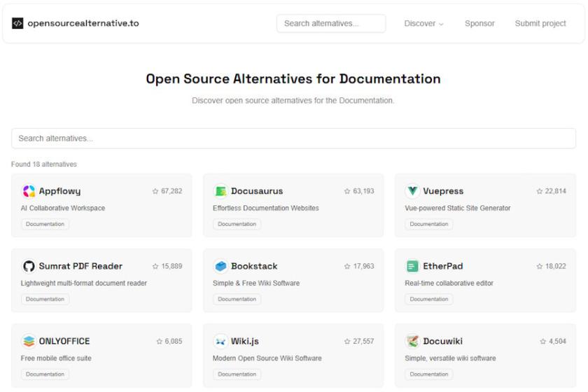Image resolution: width=588 pixels, height=392 pixels.
Task: Open the Submit project page
Action: click(x=540, y=23)
